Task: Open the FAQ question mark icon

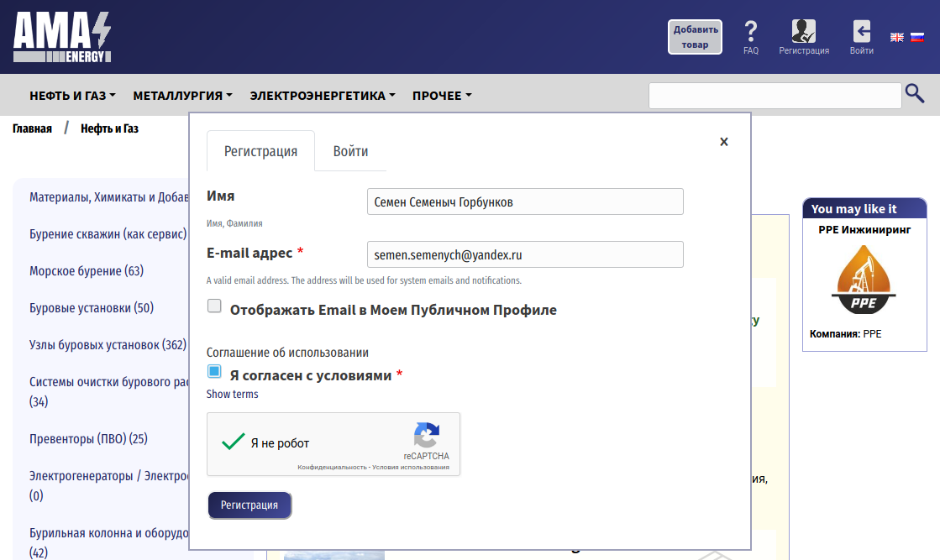Action: [750, 31]
